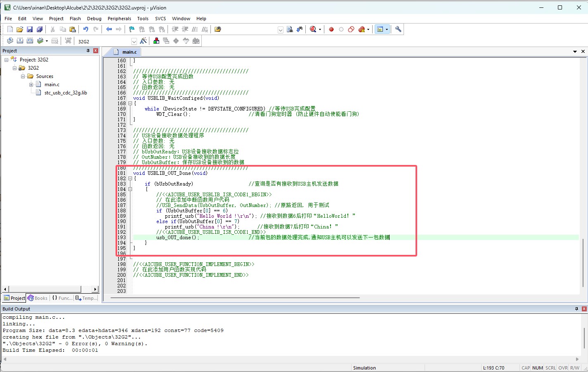Screen dimensions: 588x372
Task: Open Options for Target magic wand
Action: pos(143,41)
